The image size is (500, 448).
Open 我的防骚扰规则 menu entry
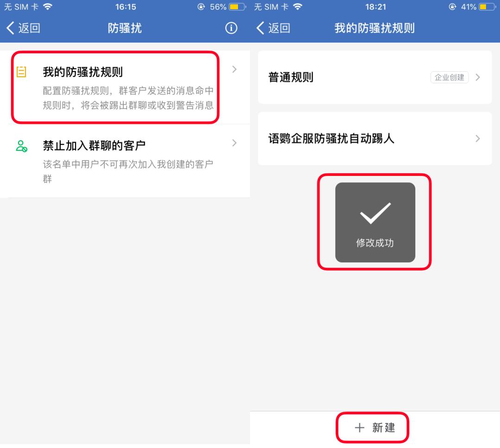[125, 87]
